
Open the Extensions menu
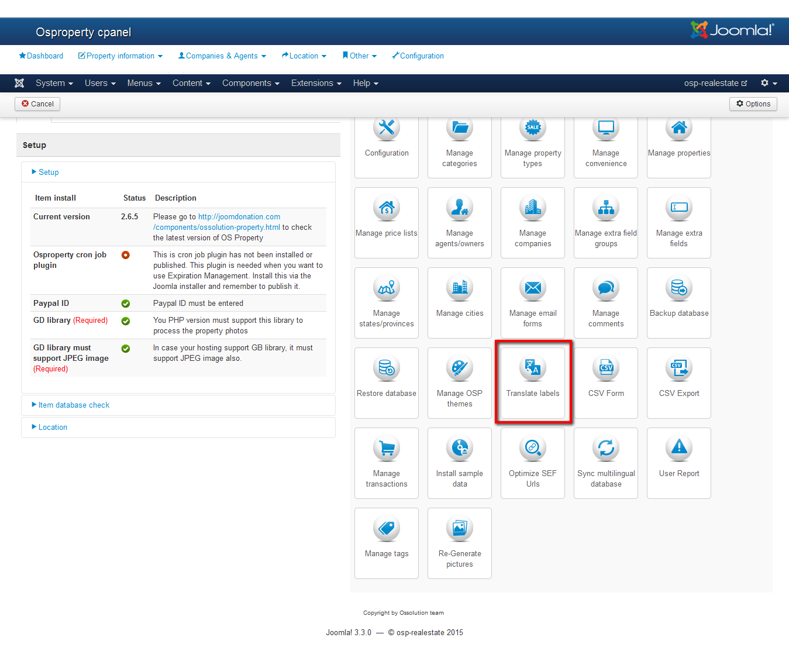(x=316, y=83)
